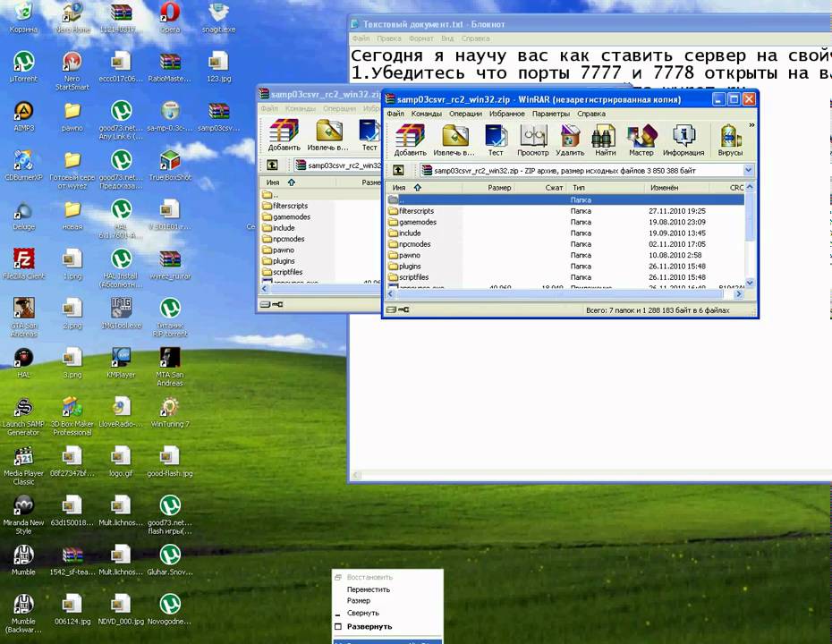This screenshot has width=832, height=644.
Task: Click Извлечь в... icon in front WinRAR window
Action: [x=454, y=140]
